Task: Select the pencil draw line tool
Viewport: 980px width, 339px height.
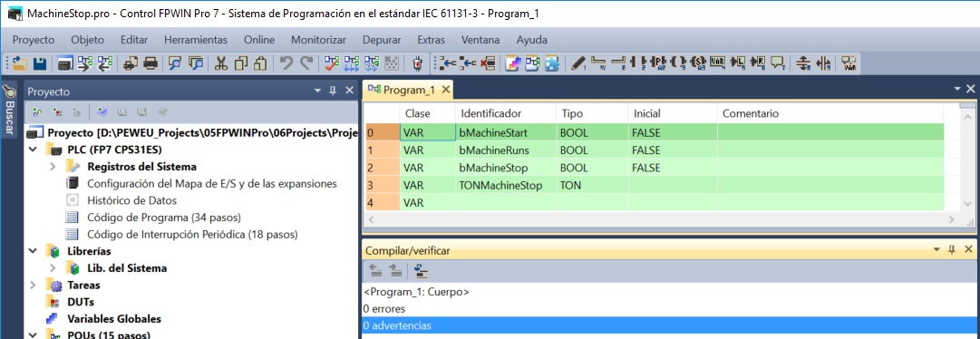Action: [x=577, y=63]
